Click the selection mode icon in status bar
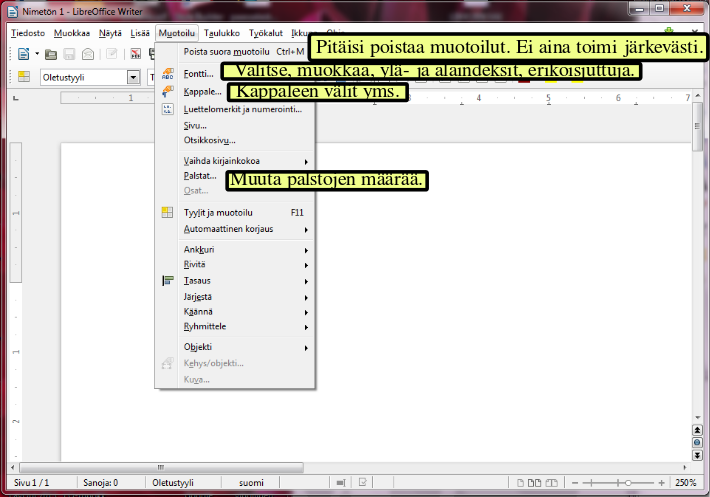 point(341,483)
